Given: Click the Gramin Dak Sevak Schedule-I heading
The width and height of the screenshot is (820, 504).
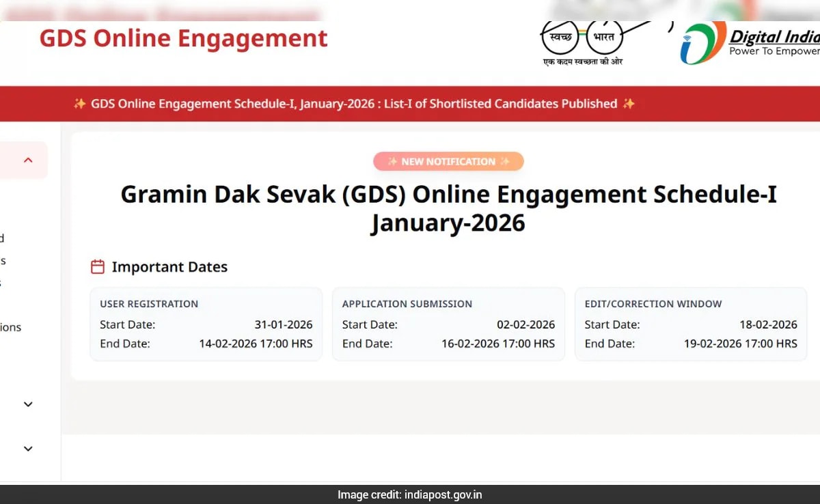Looking at the screenshot, I should click(448, 208).
